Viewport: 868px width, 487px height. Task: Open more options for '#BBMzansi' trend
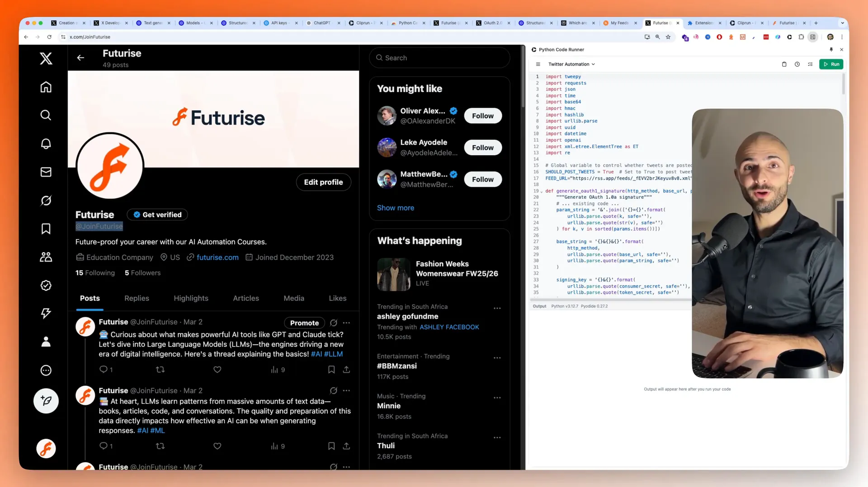coord(497,358)
